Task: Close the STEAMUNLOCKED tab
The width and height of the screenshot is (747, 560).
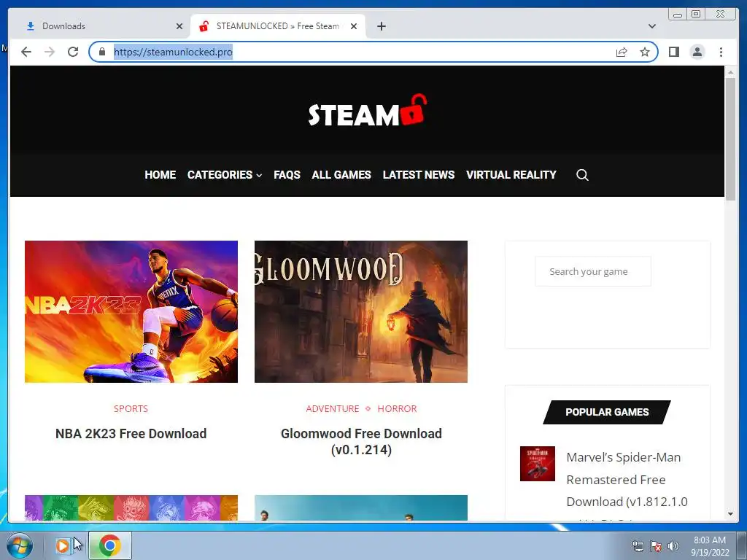Action: coord(354,26)
